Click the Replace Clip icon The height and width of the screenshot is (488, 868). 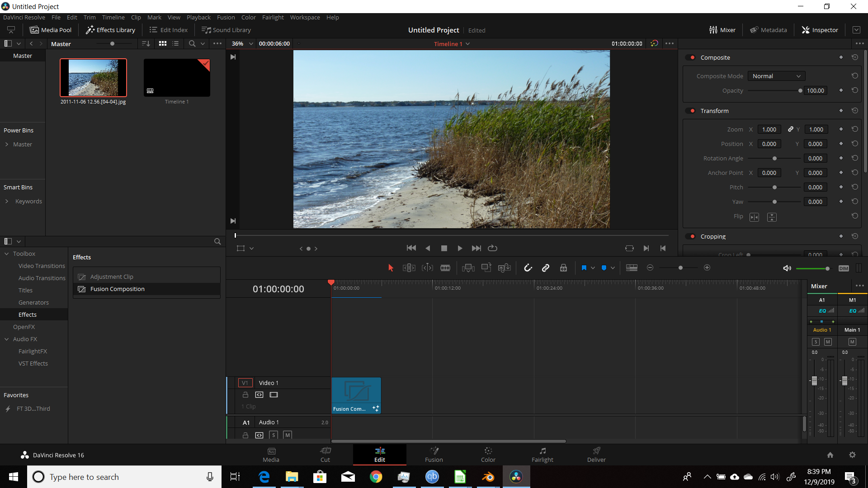[504, 268]
